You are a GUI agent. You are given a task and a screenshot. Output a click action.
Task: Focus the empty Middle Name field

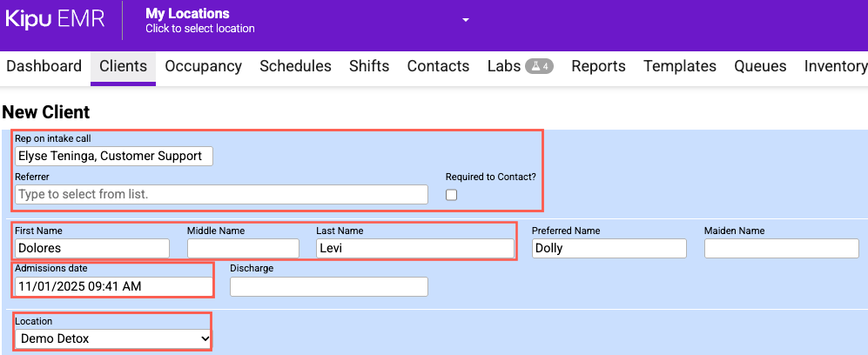pyautogui.click(x=243, y=249)
